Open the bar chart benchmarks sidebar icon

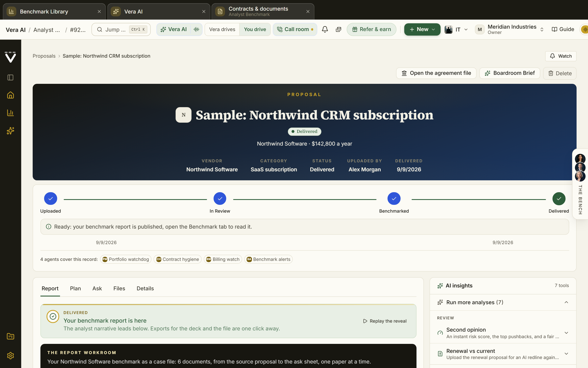click(10, 113)
